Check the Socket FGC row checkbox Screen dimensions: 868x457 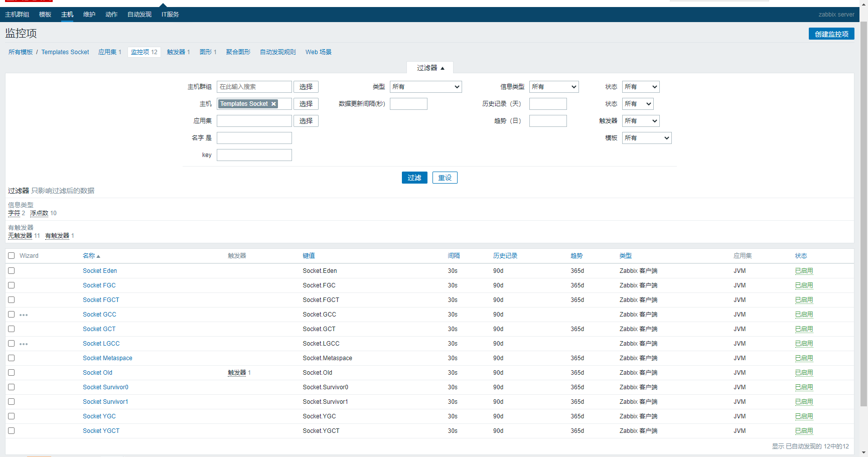tap(12, 285)
